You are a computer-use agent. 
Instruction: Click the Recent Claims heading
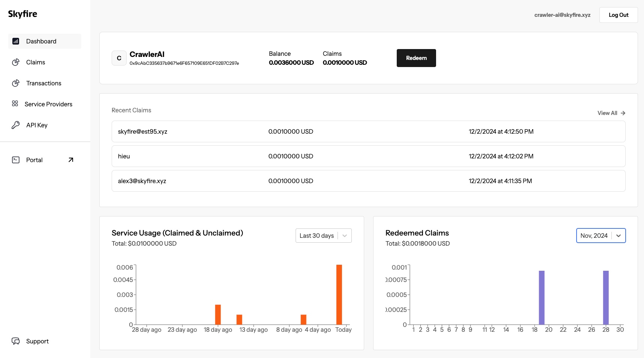click(x=131, y=110)
